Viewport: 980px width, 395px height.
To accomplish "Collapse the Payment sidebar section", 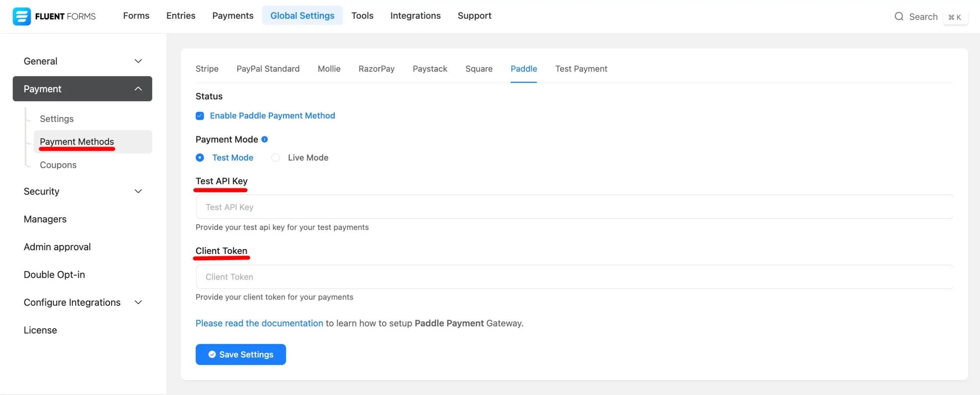I will pyautogui.click(x=138, y=89).
